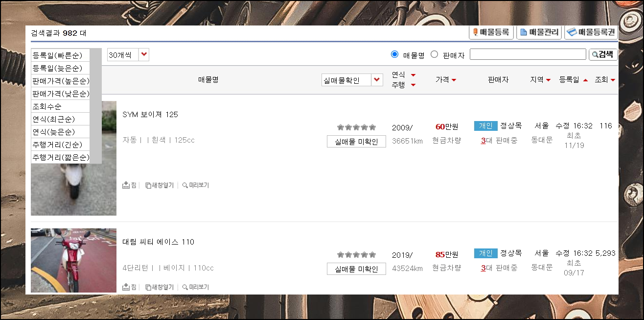
Task: Open SYM 보이져 125 listing title
Action: point(150,114)
